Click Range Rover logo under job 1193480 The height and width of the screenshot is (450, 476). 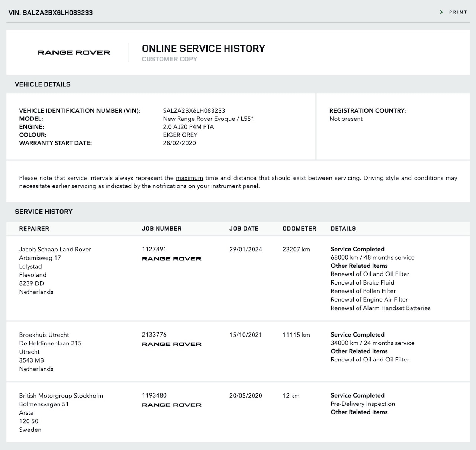(171, 405)
